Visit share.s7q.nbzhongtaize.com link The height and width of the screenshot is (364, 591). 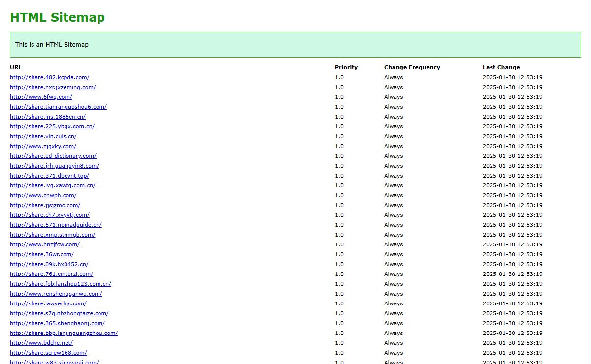click(x=59, y=313)
